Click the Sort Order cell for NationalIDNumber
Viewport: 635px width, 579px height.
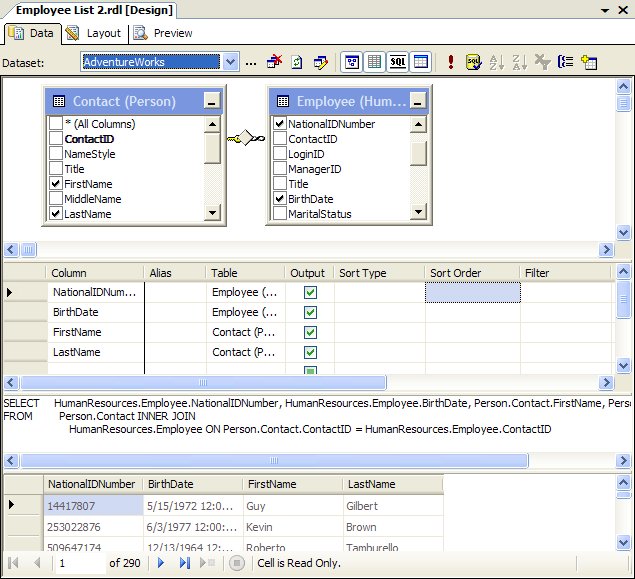(472, 292)
